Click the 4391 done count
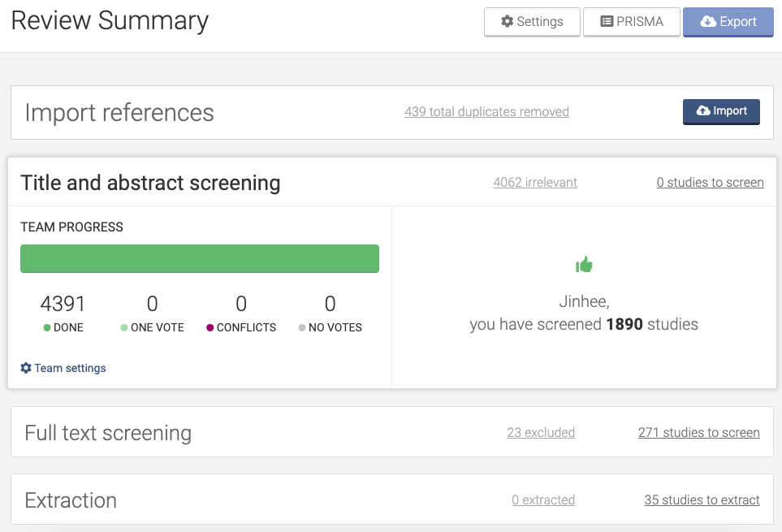The image size is (782, 532). click(x=63, y=304)
